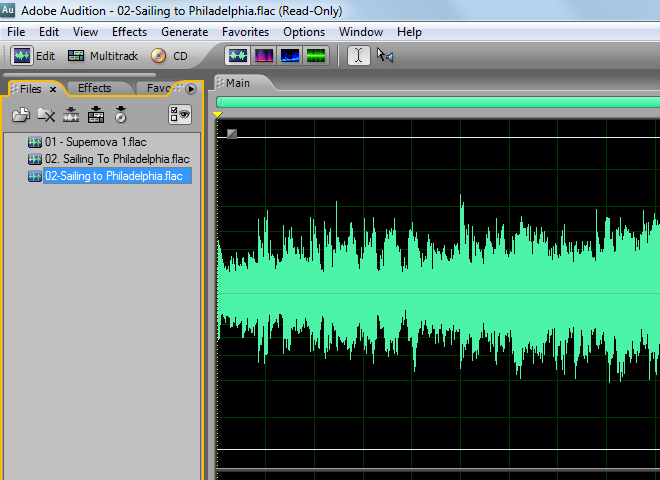
Task: Click the Adobe Audition title bar icon
Action: coord(8,9)
